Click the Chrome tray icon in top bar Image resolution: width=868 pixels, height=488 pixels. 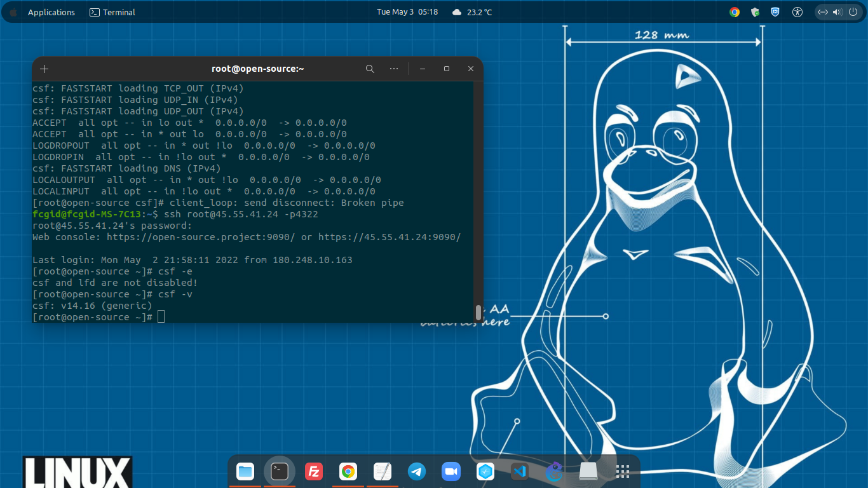point(735,12)
